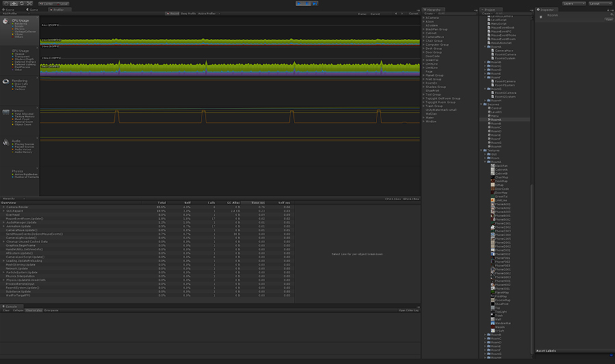Toggle Clear on play in Console

tap(33, 310)
